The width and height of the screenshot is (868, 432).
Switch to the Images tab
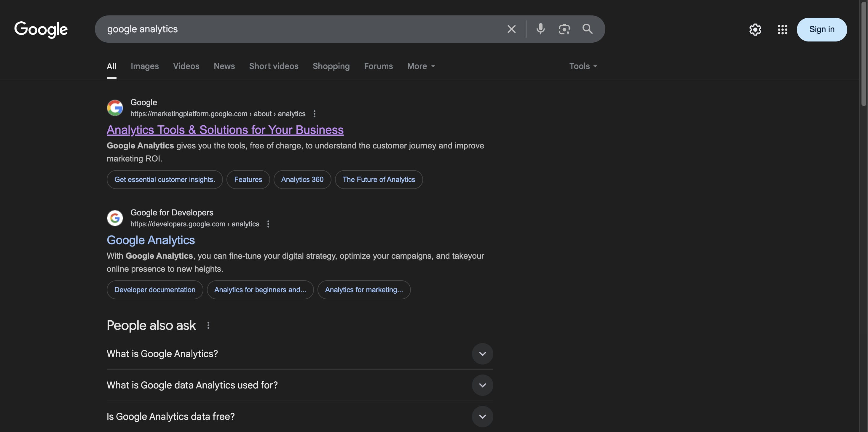pyautogui.click(x=145, y=66)
